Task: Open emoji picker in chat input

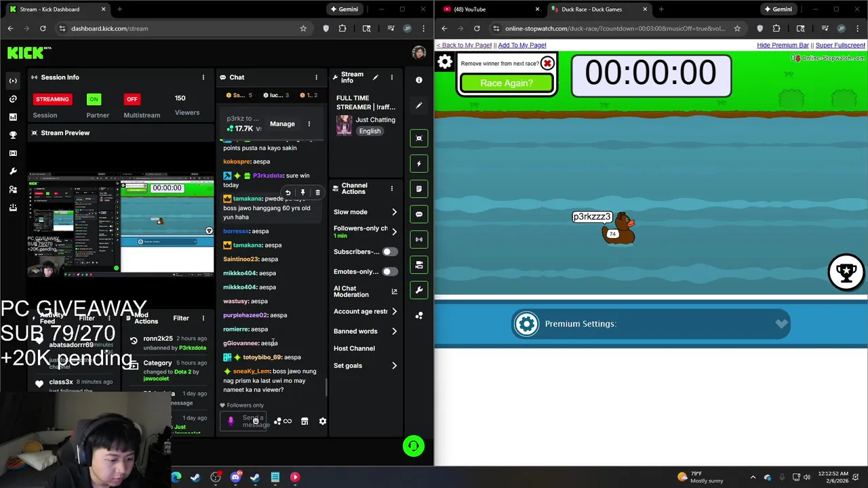Action: coord(256,421)
